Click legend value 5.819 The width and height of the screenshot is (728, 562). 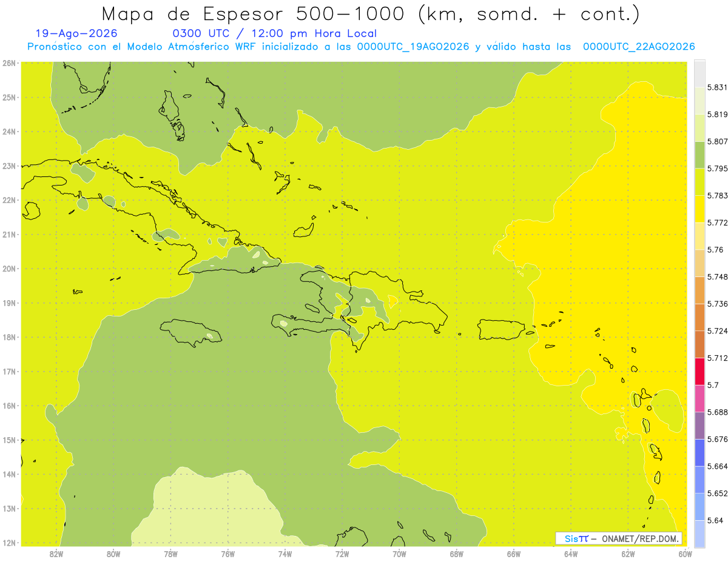coord(717,114)
